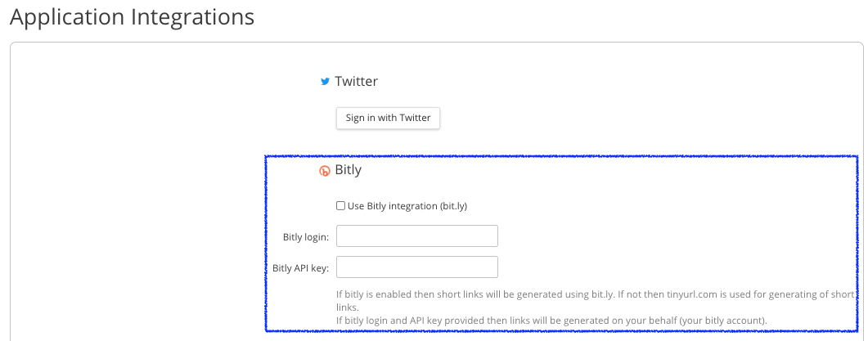This screenshot has height=341, width=868.
Task: Click the orange Bitly logo icon
Action: (325, 171)
